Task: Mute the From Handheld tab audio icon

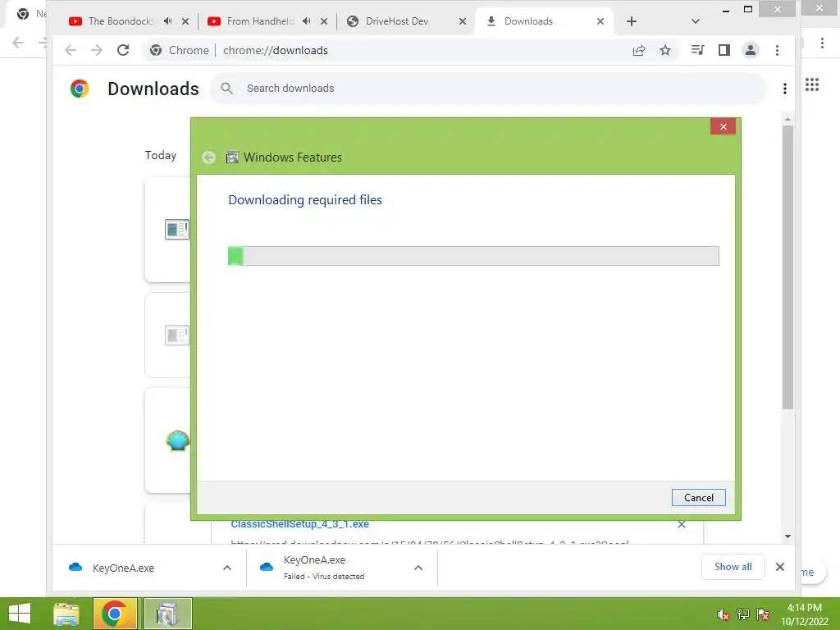Action: (307, 21)
